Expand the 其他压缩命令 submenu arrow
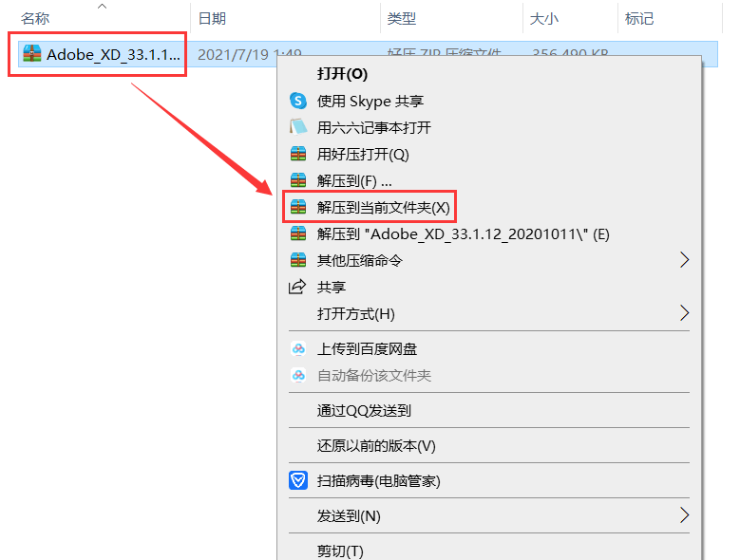Image resolution: width=740 pixels, height=560 pixels. click(x=684, y=260)
